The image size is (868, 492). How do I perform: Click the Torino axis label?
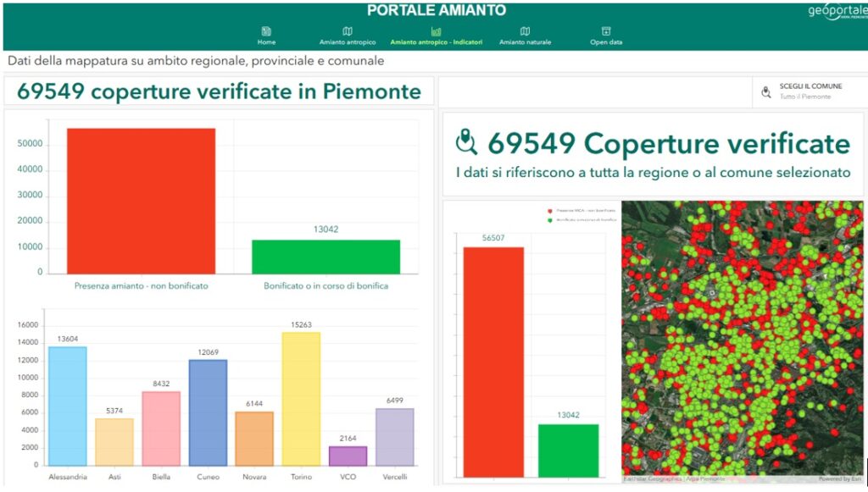coord(301,477)
